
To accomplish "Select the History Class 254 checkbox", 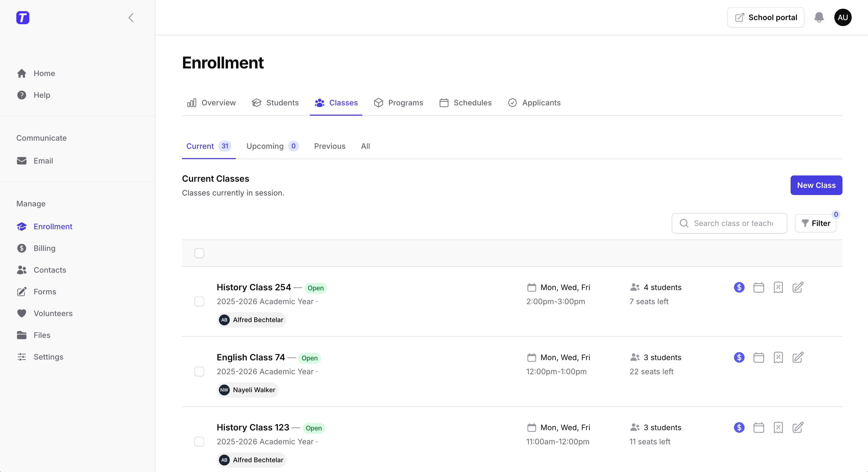I will coord(199,301).
